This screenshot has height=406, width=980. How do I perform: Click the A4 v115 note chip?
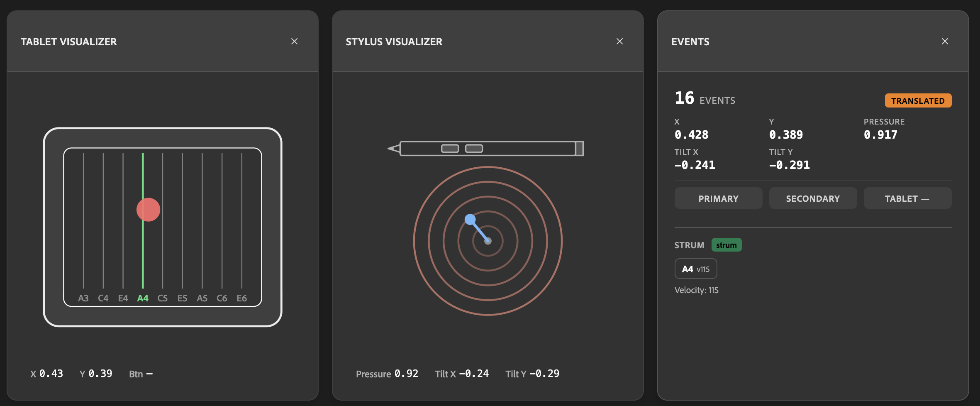696,268
